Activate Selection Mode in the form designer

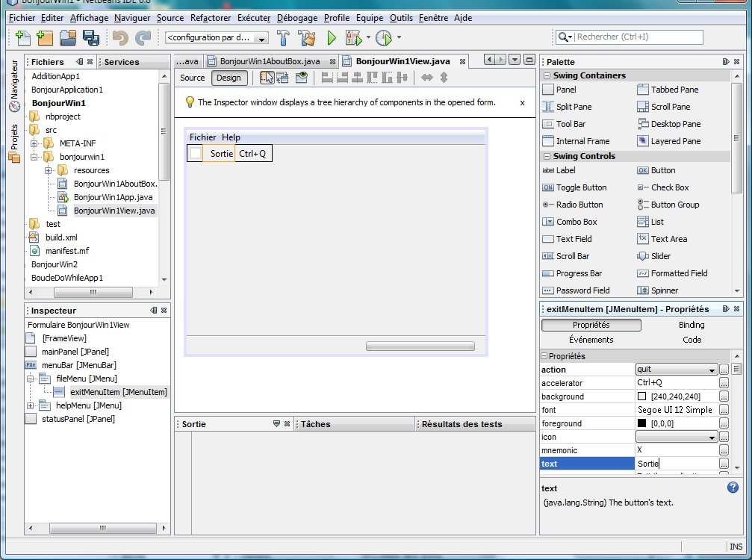[x=267, y=77]
